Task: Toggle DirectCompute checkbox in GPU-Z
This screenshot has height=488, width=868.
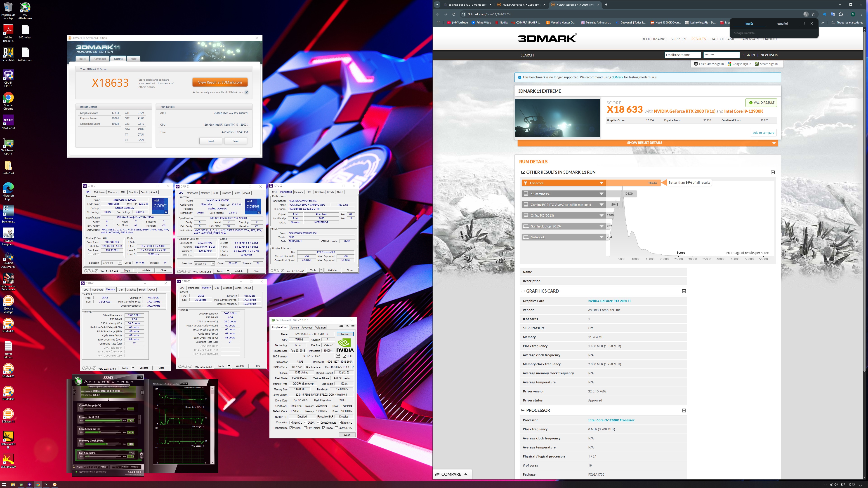Action: point(318,422)
